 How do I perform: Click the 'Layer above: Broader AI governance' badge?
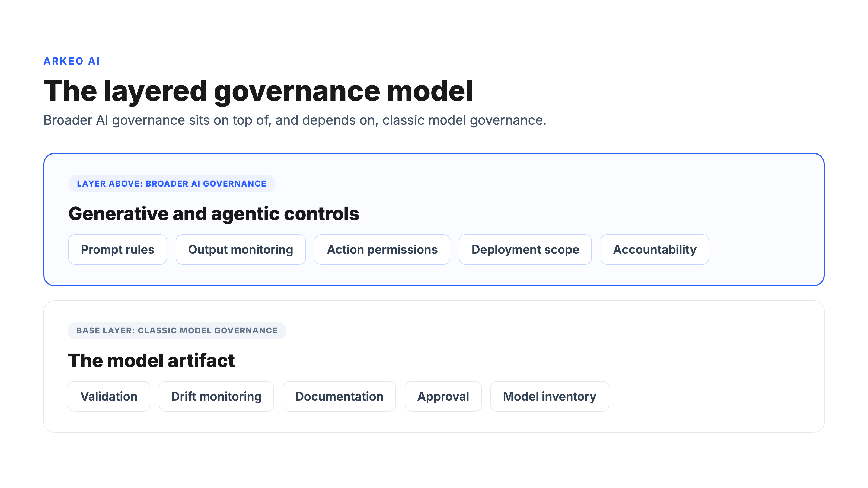pos(172,184)
